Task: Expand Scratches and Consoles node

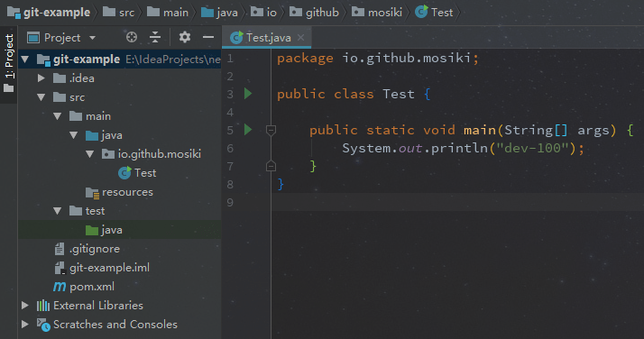Action: pyautogui.click(x=25, y=325)
